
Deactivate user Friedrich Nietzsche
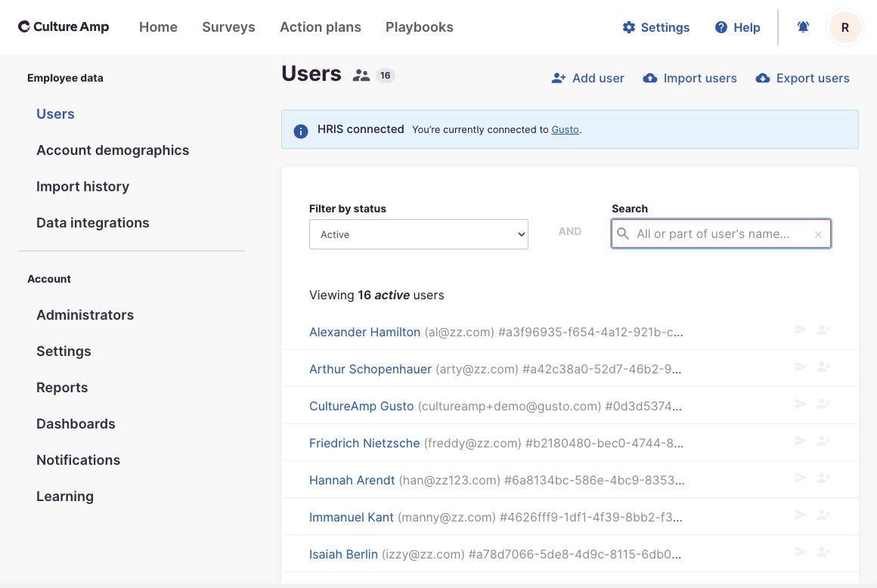[x=823, y=441]
